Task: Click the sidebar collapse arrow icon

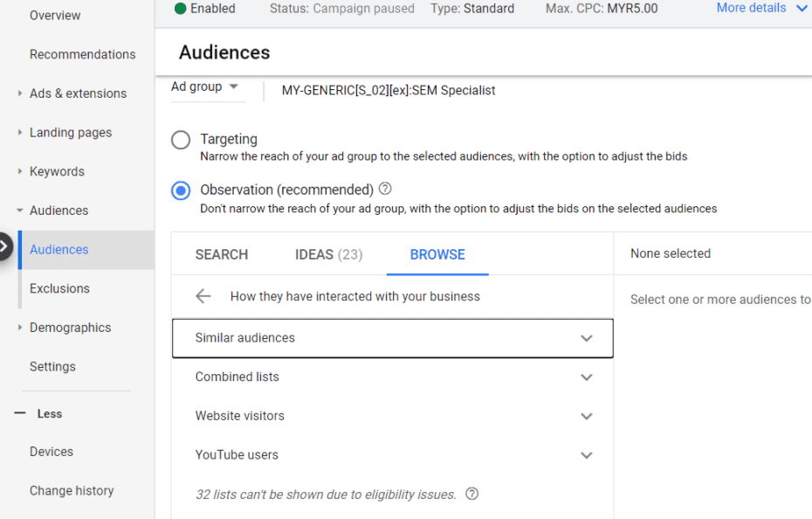Action: tap(4, 247)
